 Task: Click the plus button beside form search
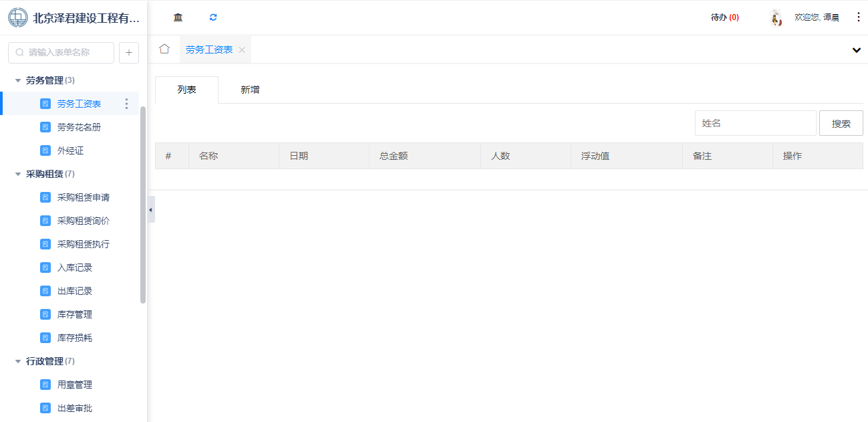pyautogui.click(x=129, y=53)
